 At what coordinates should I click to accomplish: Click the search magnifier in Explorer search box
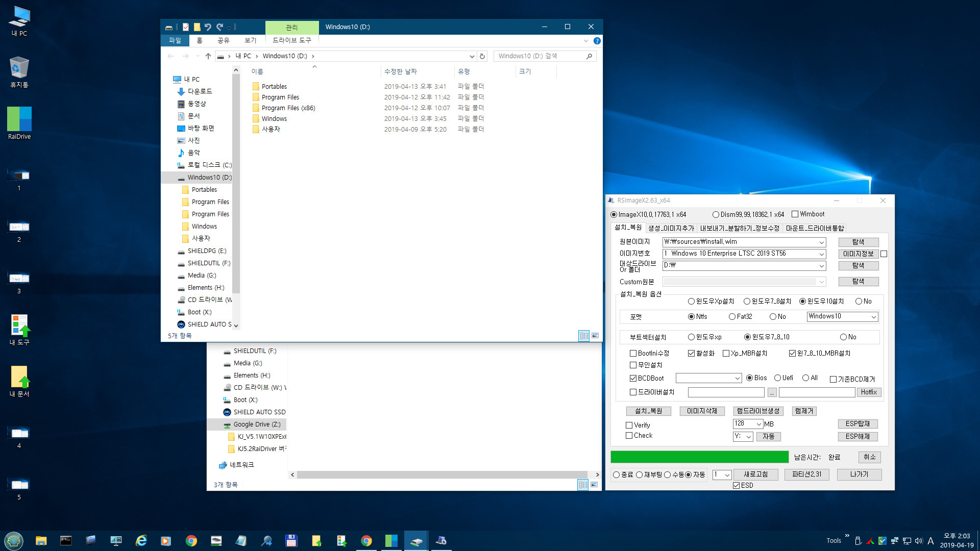tap(589, 56)
